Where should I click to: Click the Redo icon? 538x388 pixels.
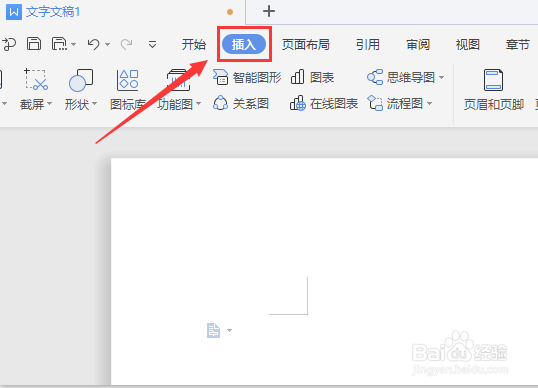(126, 44)
